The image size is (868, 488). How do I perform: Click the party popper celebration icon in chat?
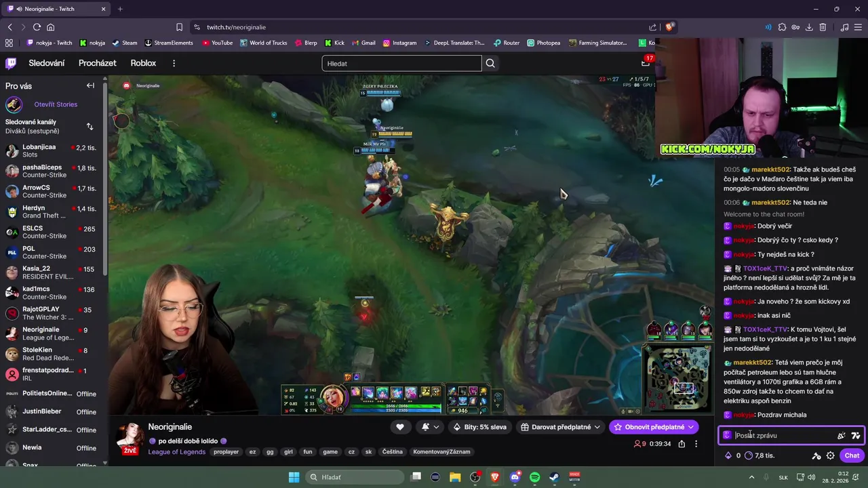842,436
